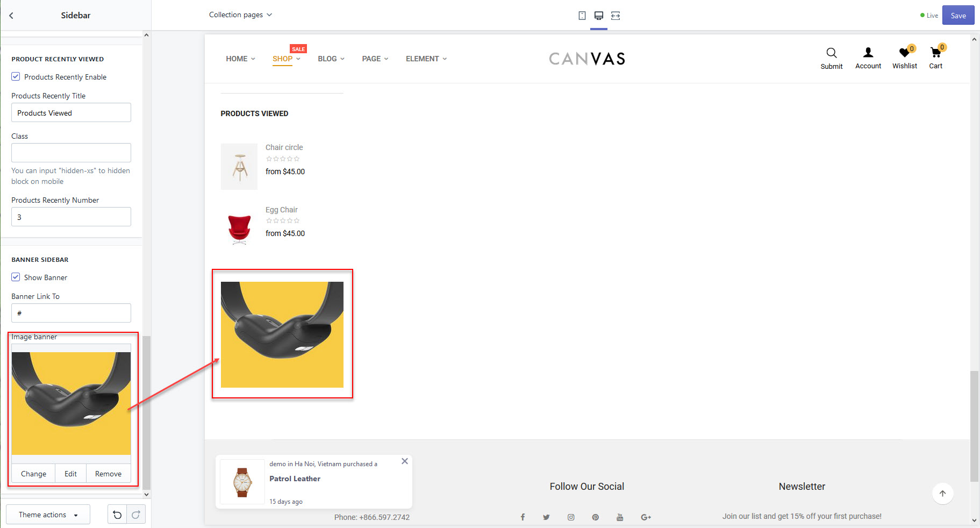Click the Live status indicator

929,16
